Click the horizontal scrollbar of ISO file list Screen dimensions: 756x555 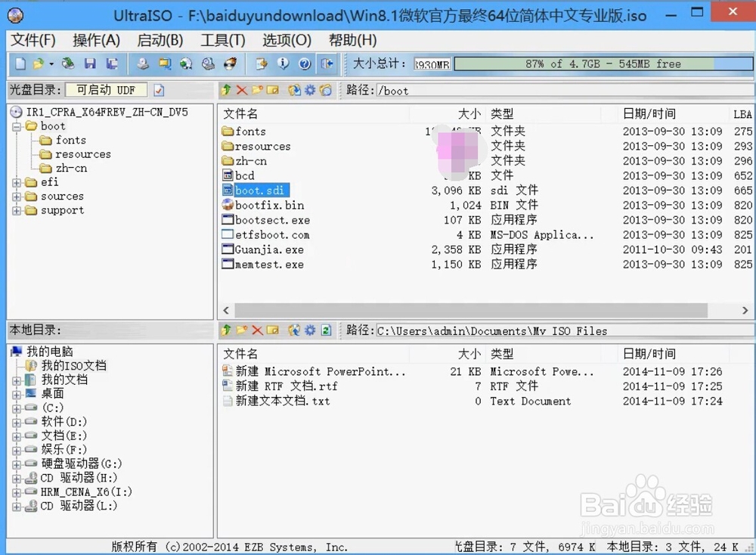(x=470, y=310)
